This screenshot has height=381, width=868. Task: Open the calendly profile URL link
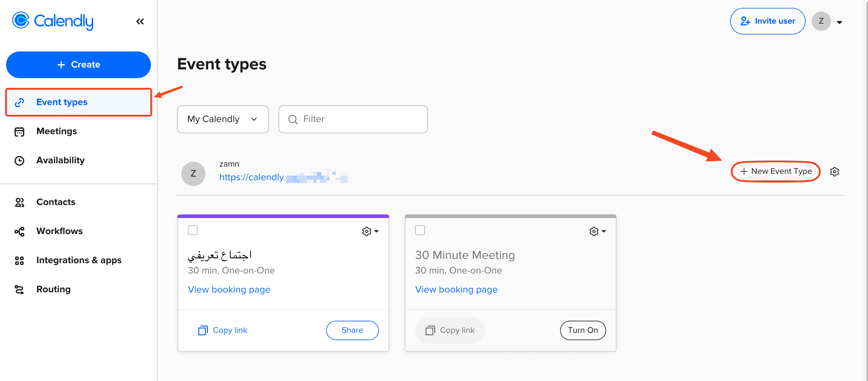[283, 177]
